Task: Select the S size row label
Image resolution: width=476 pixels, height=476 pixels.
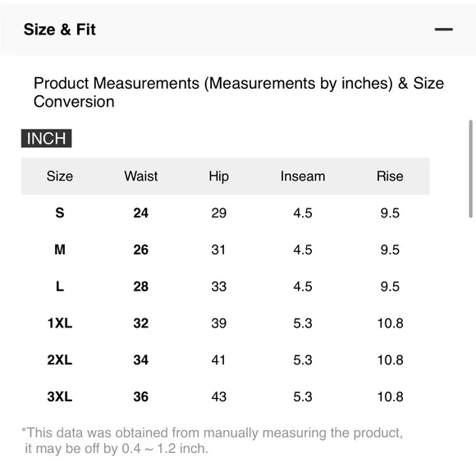Action: 60,213
